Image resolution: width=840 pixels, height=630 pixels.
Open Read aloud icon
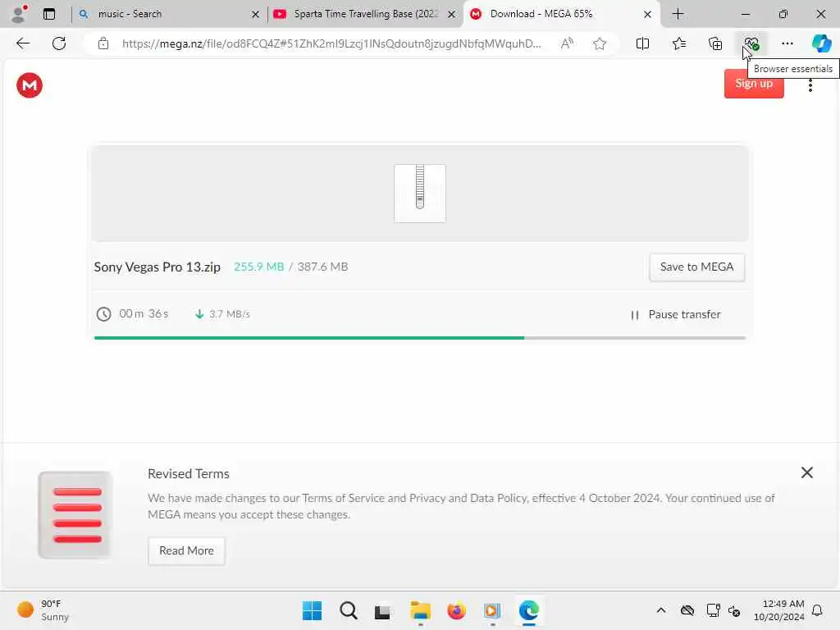coord(567,43)
